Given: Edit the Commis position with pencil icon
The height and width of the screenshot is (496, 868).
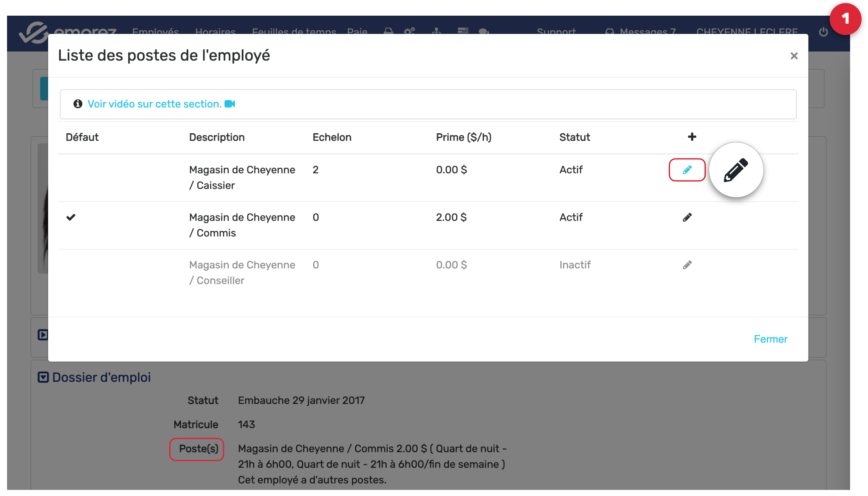Looking at the screenshot, I should [x=687, y=217].
